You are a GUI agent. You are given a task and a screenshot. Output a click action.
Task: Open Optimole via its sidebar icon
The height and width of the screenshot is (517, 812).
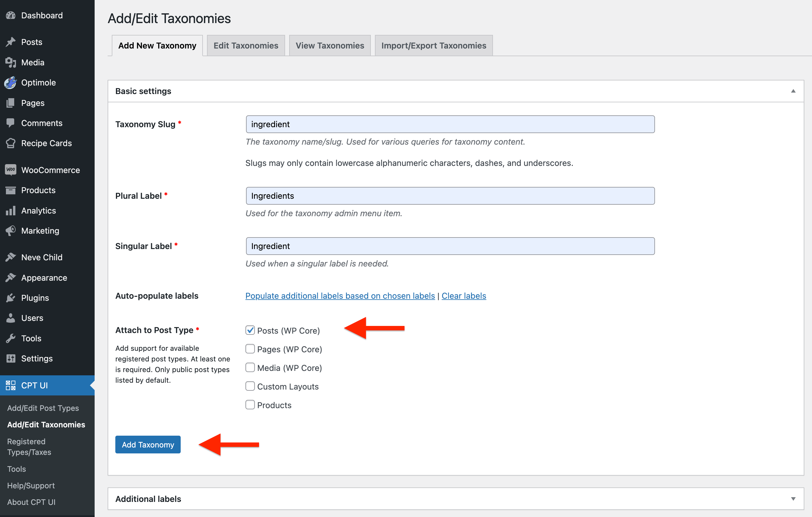(11, 83)
